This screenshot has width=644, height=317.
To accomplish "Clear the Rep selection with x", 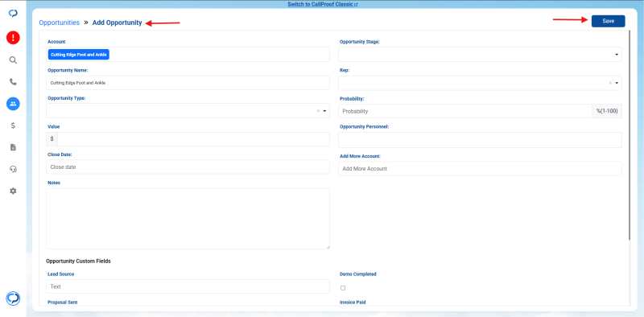I will (610, 83).
